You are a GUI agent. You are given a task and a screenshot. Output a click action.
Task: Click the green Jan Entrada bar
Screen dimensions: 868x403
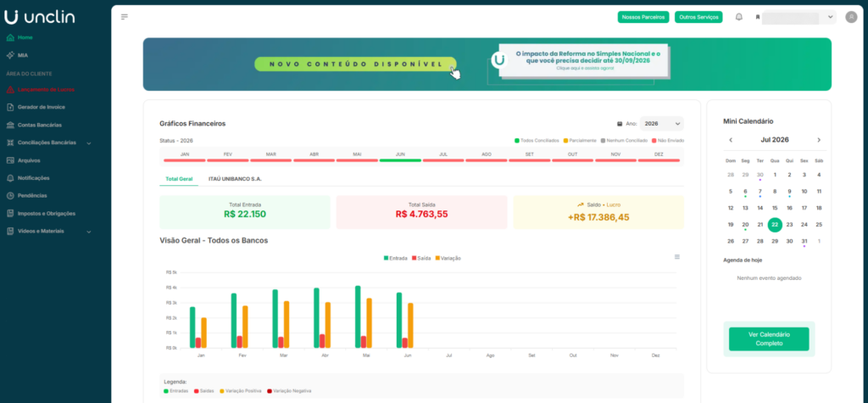tap(192, 327)
